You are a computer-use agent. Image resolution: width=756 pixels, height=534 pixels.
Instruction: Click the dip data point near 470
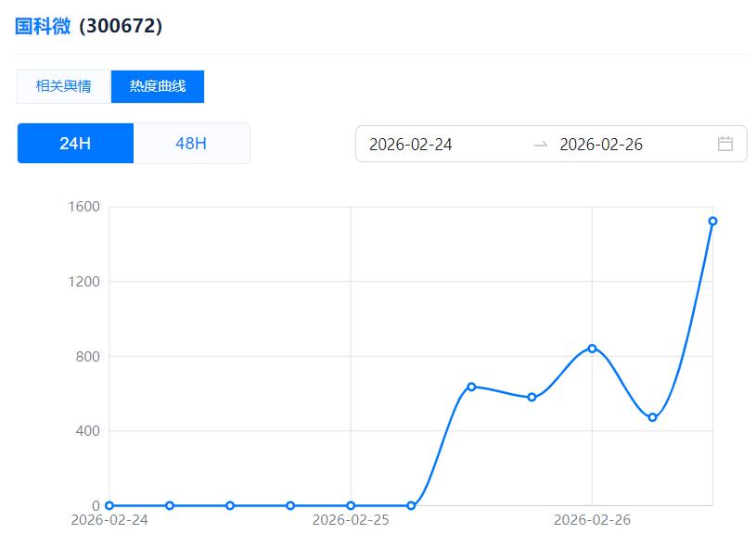[652, 417]
